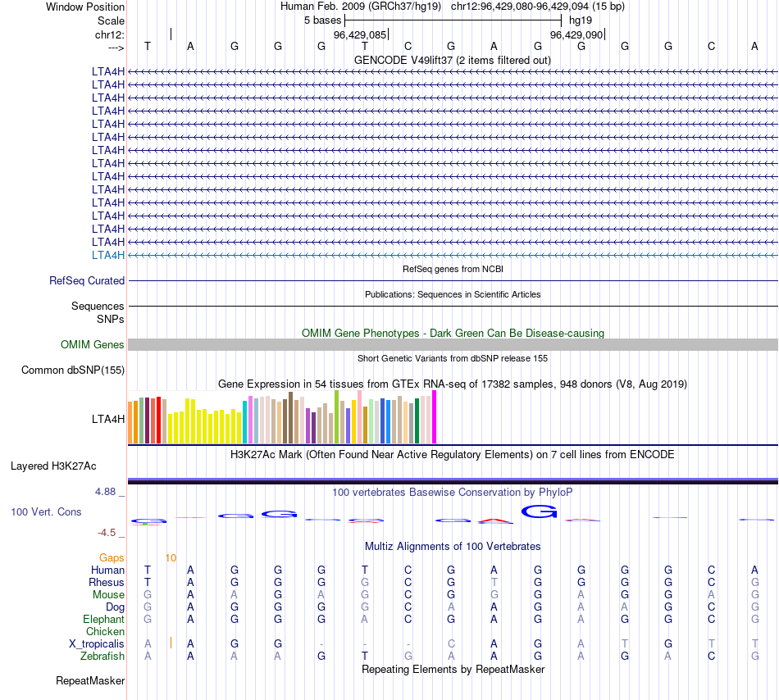The image size is (779, 700).
Task: Click the -4.5 PhyloP lower scale value
Action: [107, 533]
